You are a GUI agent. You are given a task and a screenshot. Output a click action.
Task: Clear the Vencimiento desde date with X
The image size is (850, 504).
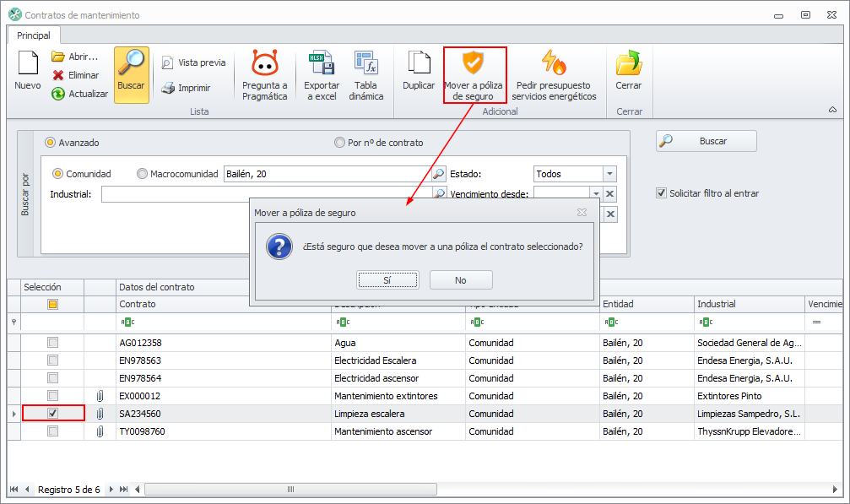point(609,194)
